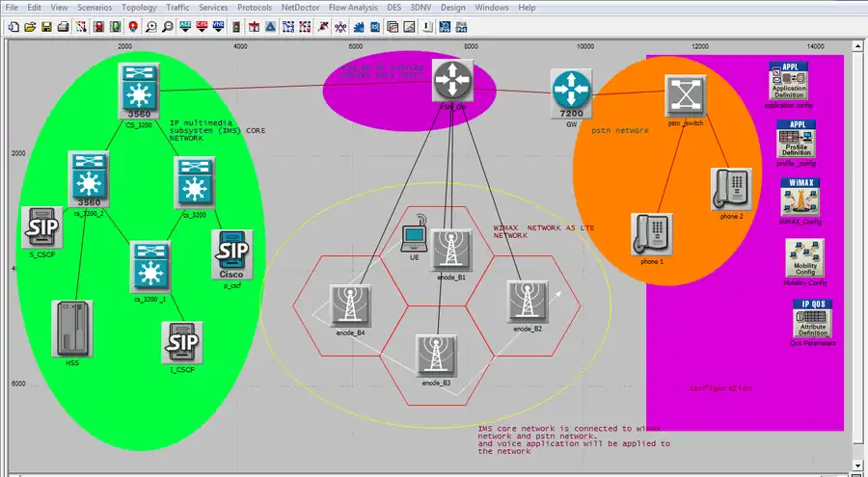Viewport: 868px width, 477px height.
Task: Select the I_CSCF SIP server node
Action: pos(182,343)
